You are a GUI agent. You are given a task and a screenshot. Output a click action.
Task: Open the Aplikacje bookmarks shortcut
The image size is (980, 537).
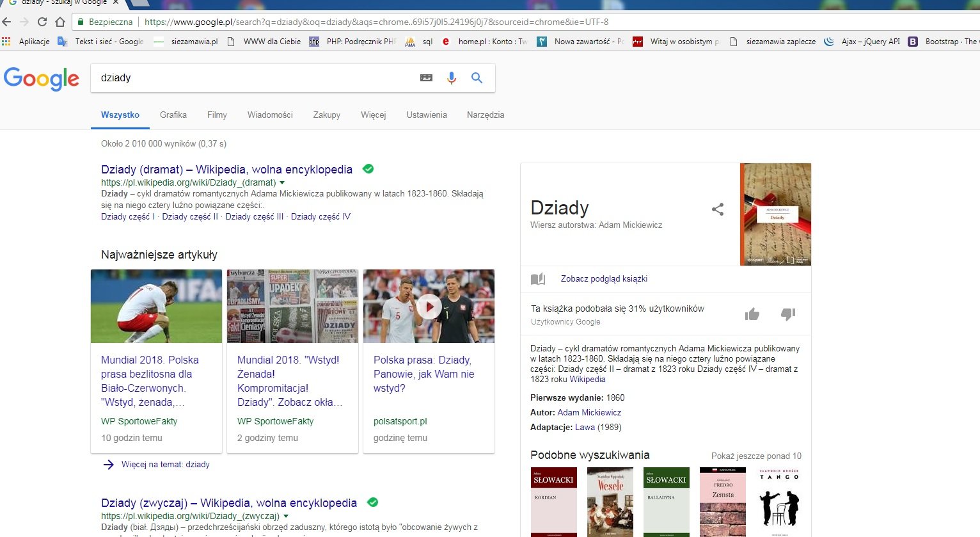[26, 42]
